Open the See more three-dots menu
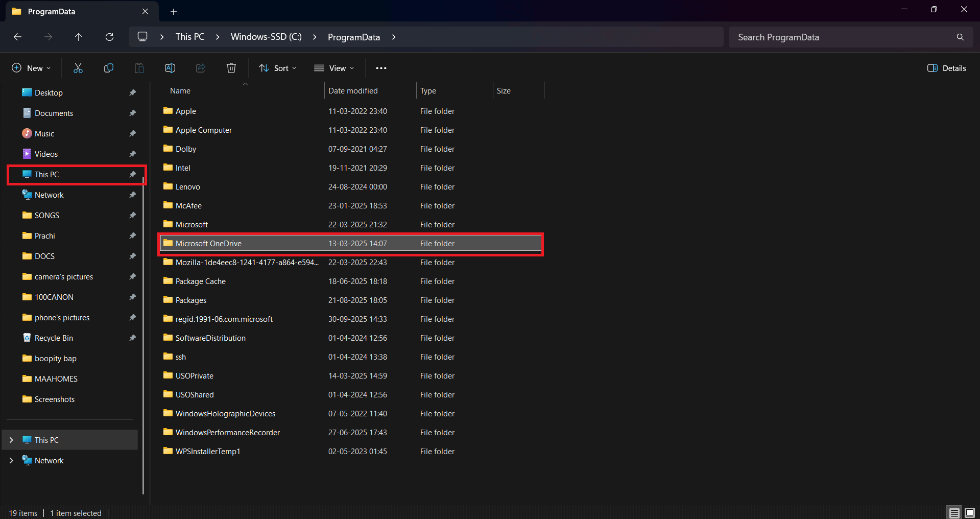 tap(381, 68)
